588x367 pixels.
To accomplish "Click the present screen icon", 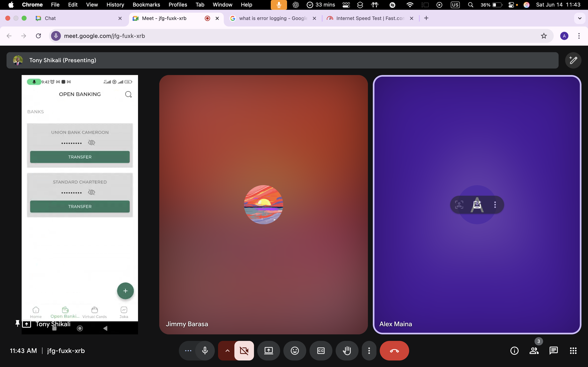I will pyautogui.click(x=268, y=350).
